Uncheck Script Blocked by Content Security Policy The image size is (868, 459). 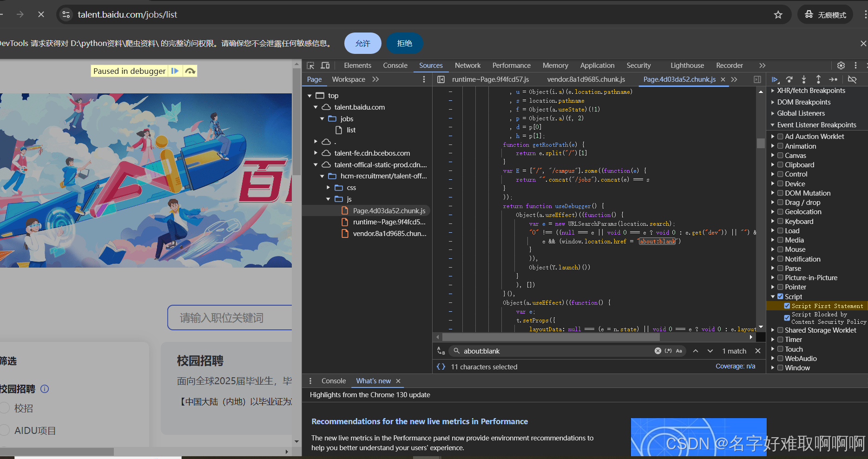787,318
